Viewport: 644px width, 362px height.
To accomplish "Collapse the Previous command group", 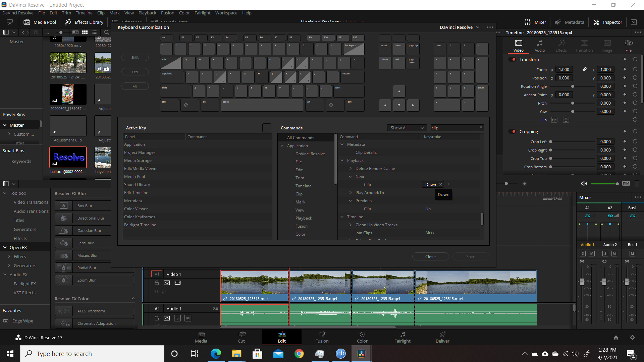I will tap(351, 201).
